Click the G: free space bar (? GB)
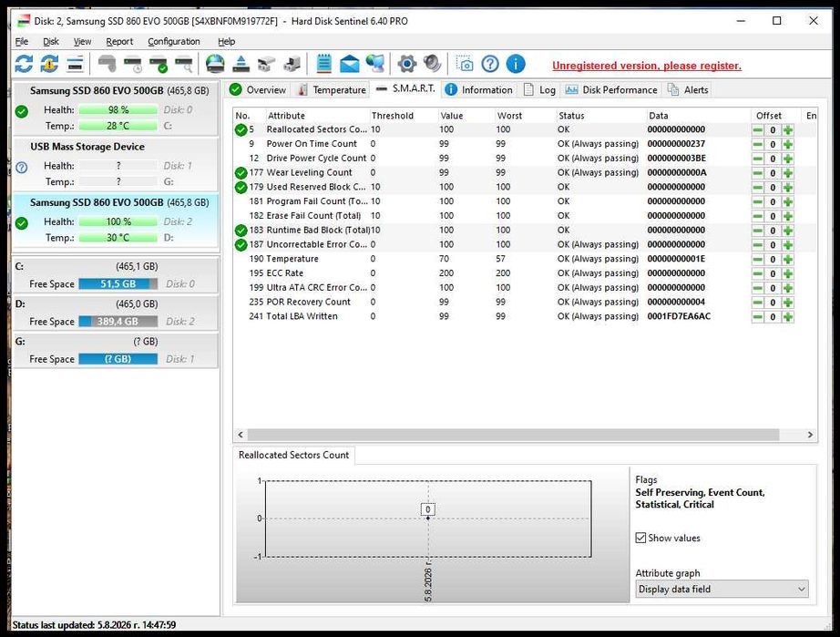The height and width of the screenshot is (637, 840). point(118,359)
